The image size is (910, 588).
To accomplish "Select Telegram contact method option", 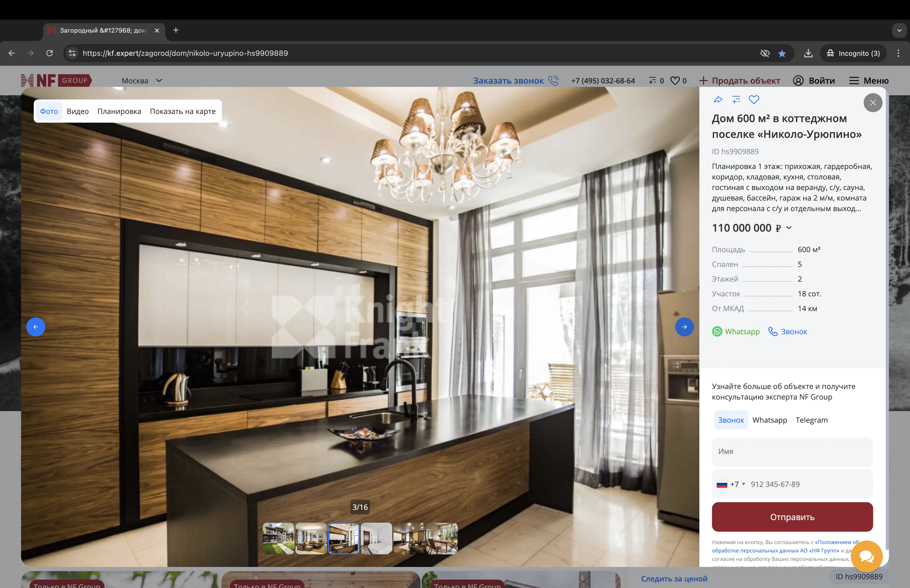I will 812,420.
